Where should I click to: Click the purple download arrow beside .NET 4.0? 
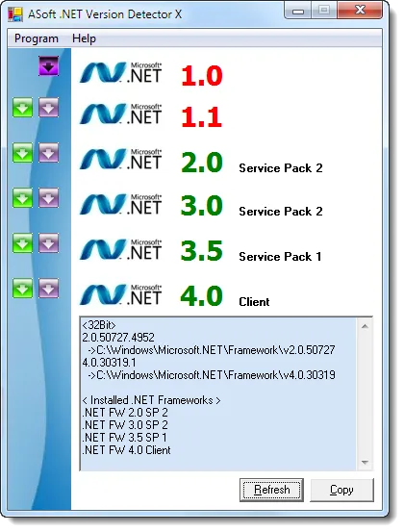[x=48, y=289]
